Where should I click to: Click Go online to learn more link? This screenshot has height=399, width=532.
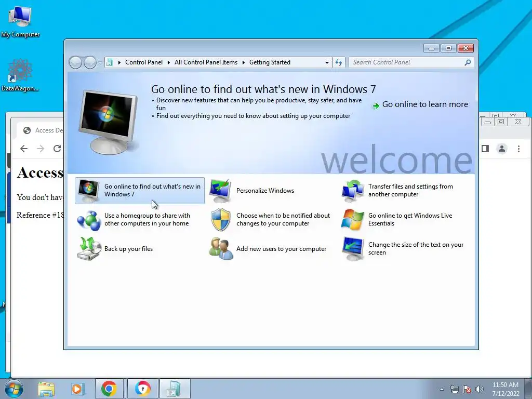pos(425,104)
